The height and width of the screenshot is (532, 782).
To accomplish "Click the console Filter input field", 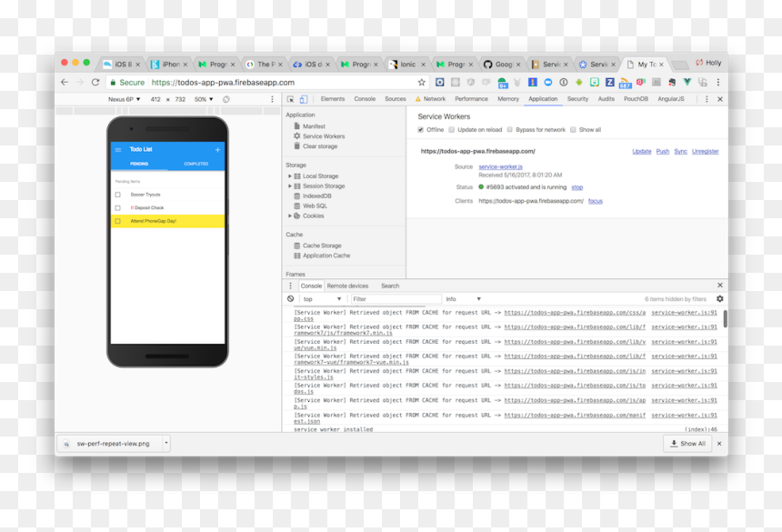I will point(396,299).
